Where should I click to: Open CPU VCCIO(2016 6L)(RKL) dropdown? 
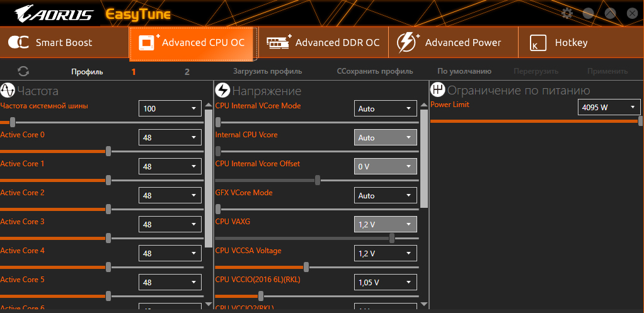[x=385, y=282]
